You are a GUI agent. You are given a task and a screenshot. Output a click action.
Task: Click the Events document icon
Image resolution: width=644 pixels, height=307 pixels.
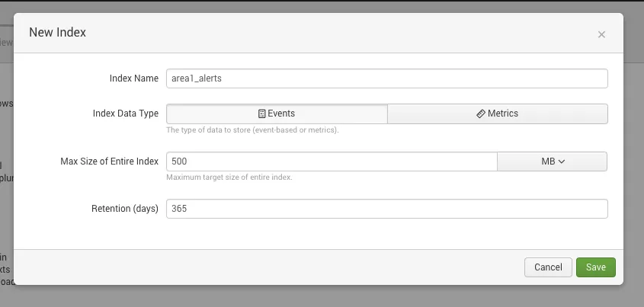click(261, 114)
